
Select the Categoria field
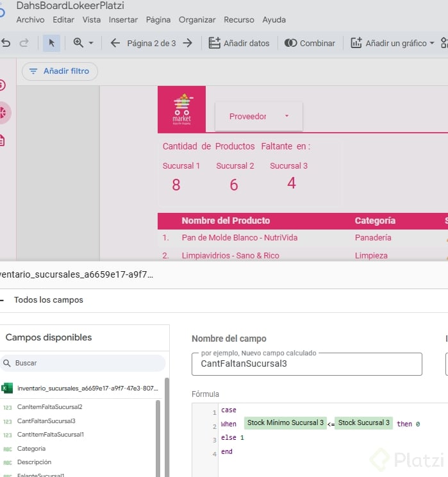click(31, 448)
